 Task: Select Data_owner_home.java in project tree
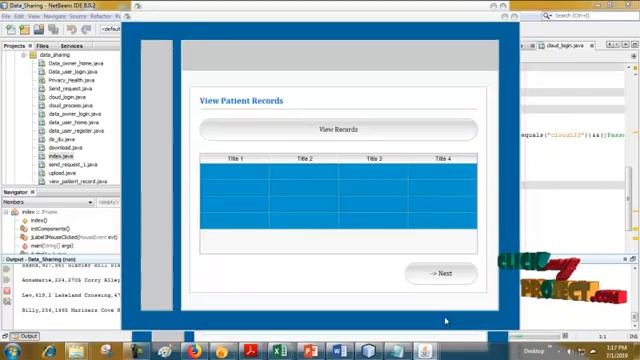coord(76,63)
